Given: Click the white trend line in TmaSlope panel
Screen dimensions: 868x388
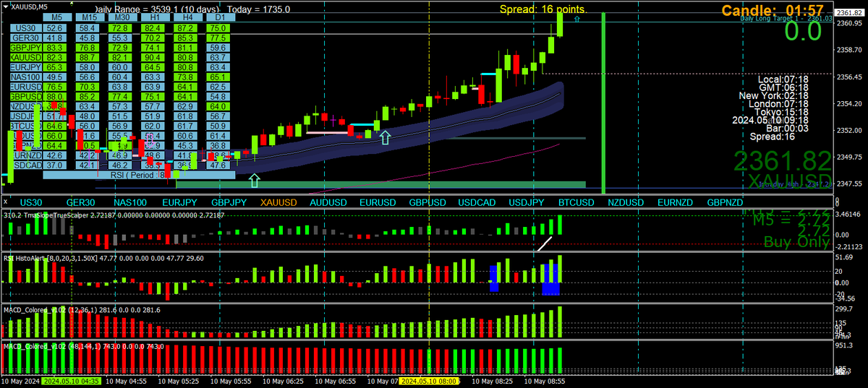Looking at the screenshot, I should click(x=545, y=244).
